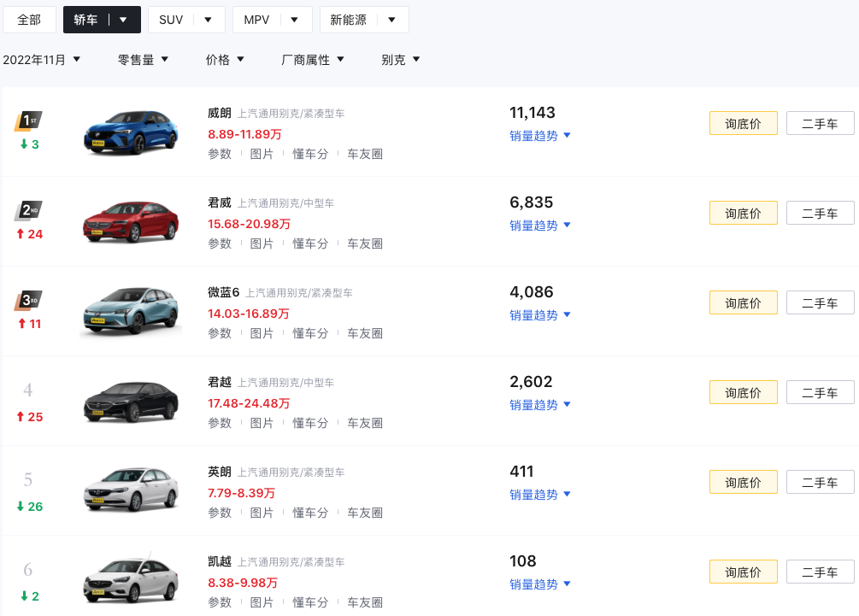Image resolution: width=859 pixels, height=616 pixels.
Task: Expand the 价格 filter dropdown
Action: click(225, 60)
